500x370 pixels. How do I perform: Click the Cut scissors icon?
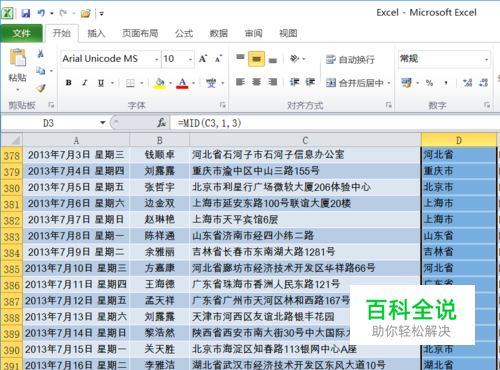41,54
